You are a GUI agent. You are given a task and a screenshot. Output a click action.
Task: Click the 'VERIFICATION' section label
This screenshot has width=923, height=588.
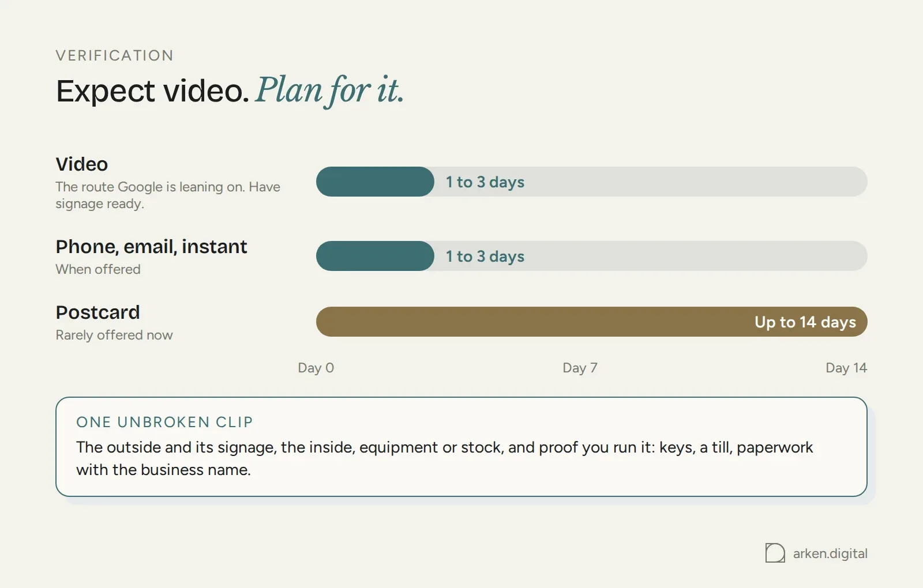(114, 55)
